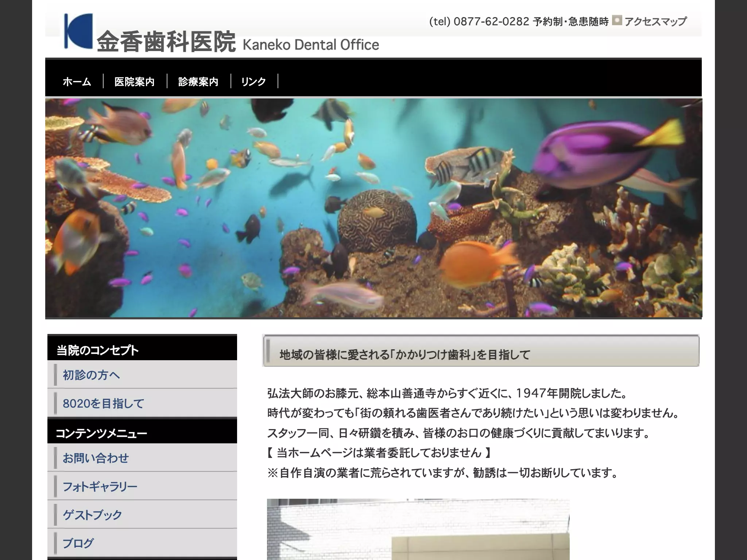The image size is (747, 560).
Task: Click the line beginning スタッフ一同、日々研鑽を積み
Action: (459, 433)
